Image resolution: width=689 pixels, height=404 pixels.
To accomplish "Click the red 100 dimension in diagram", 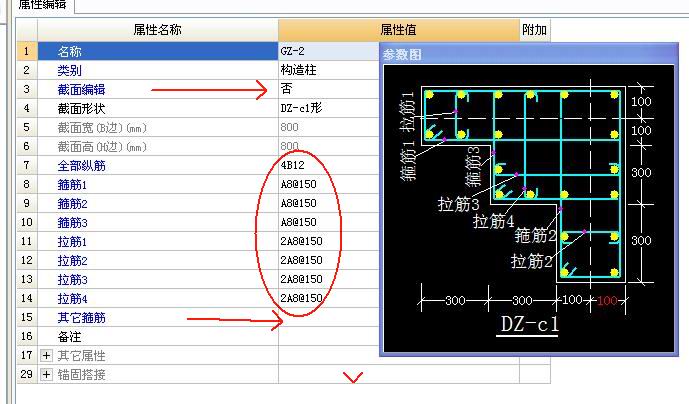I will pyautogui.click(x=607, y=301).
